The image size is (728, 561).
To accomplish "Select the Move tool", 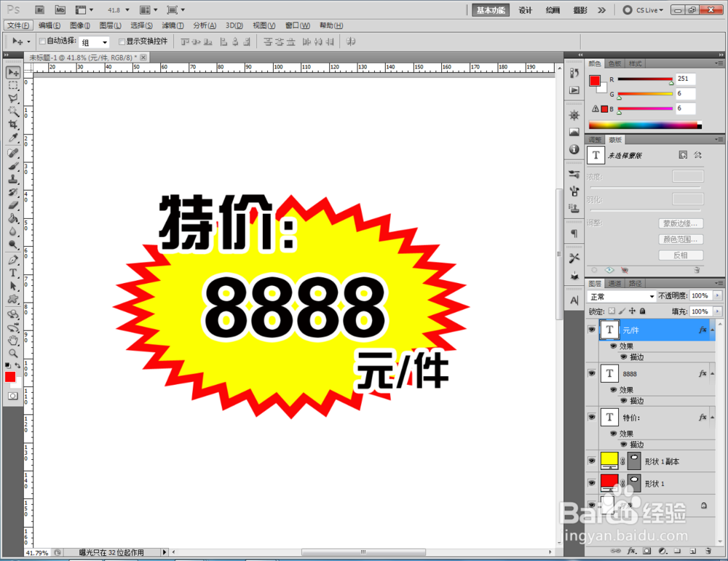I will click(12, 72).
